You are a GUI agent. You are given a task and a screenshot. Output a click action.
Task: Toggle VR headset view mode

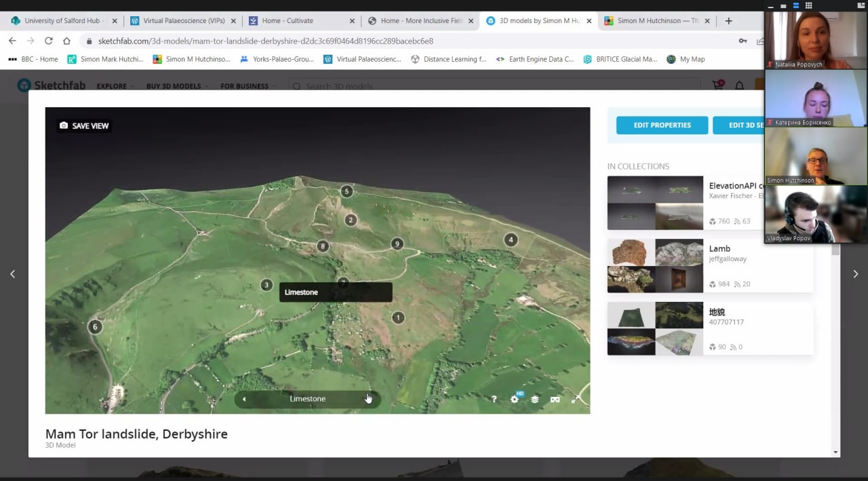[x=555, y=399]
